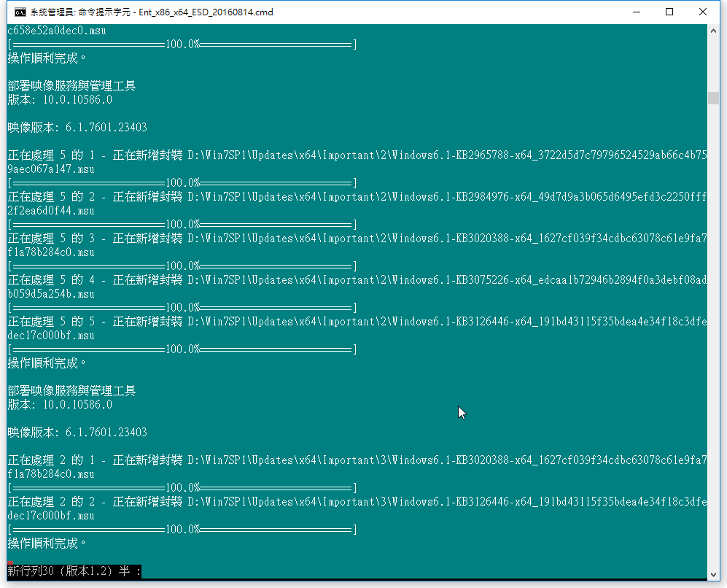
Task: Click the first 部署映像服務與管理工具 heading
Action: pos(71,86)
